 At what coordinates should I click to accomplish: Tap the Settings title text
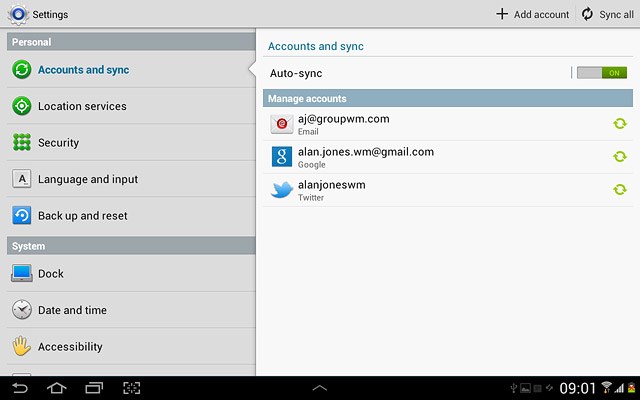click(x=50, y=14)
